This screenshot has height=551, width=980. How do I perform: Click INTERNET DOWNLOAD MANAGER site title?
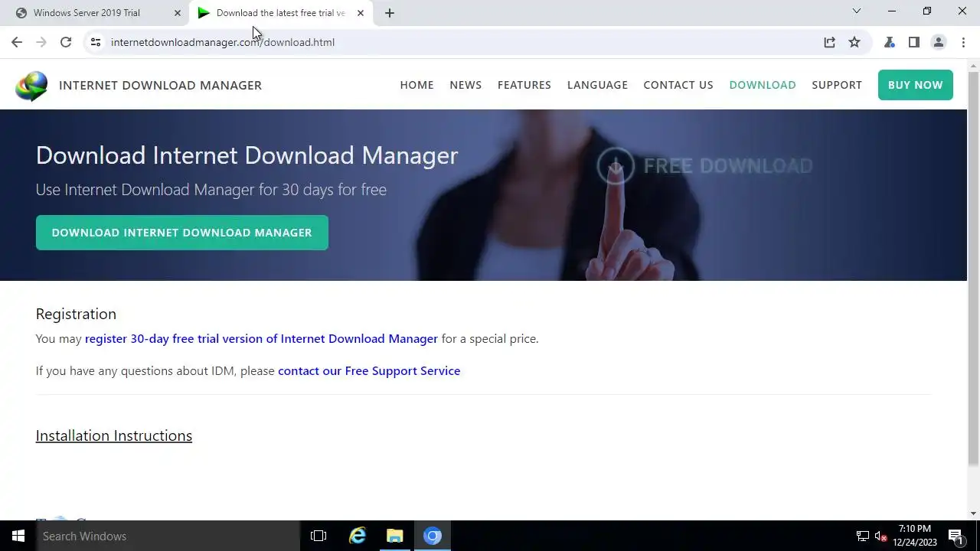[160, 85]
